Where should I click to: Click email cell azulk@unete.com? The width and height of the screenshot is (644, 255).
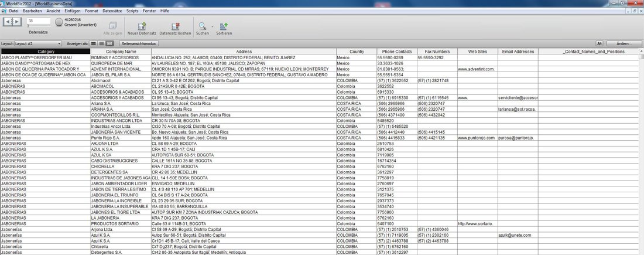click(x=518, y=235)
